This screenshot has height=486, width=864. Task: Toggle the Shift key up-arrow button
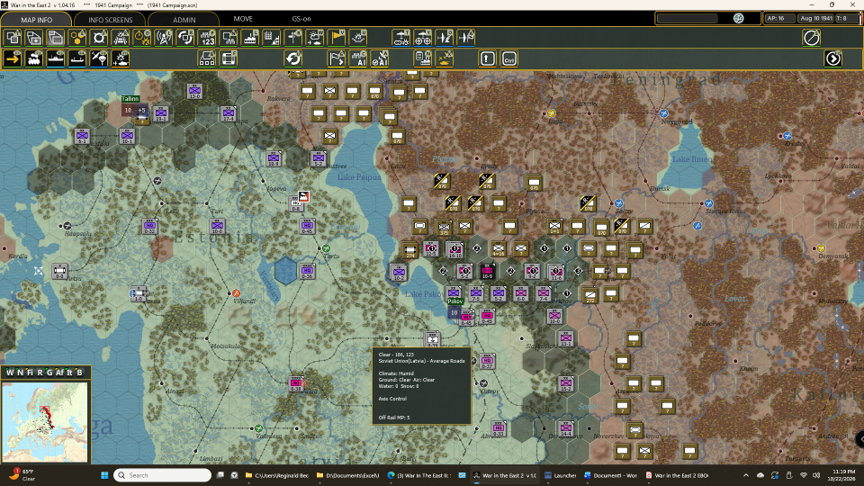click(x=488, y=58)
